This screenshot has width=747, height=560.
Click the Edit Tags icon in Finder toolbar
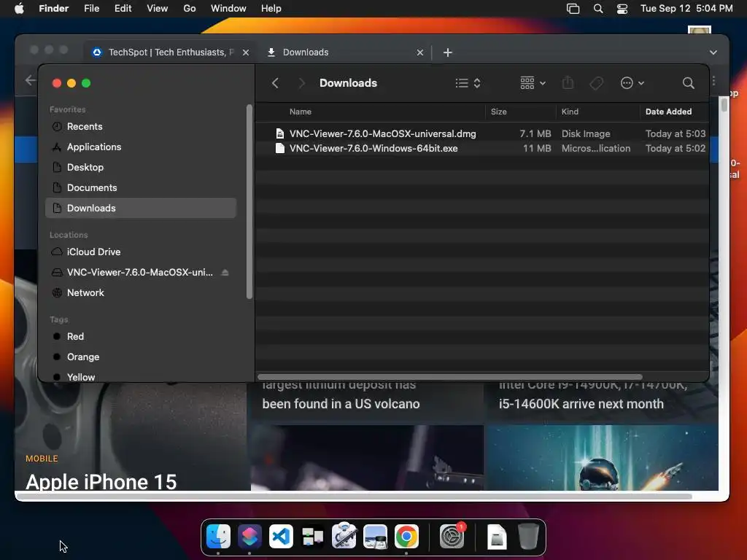pyautogui.click(x=596, y=83)
